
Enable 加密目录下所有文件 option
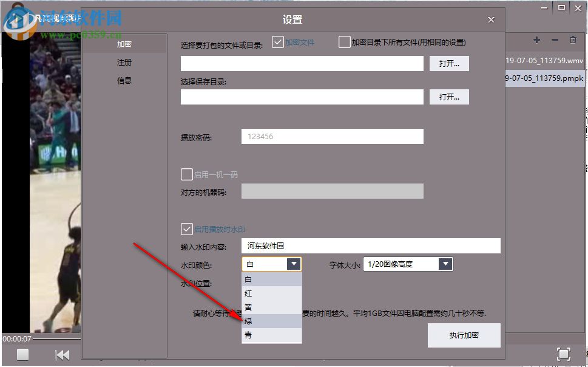[344, 41]
